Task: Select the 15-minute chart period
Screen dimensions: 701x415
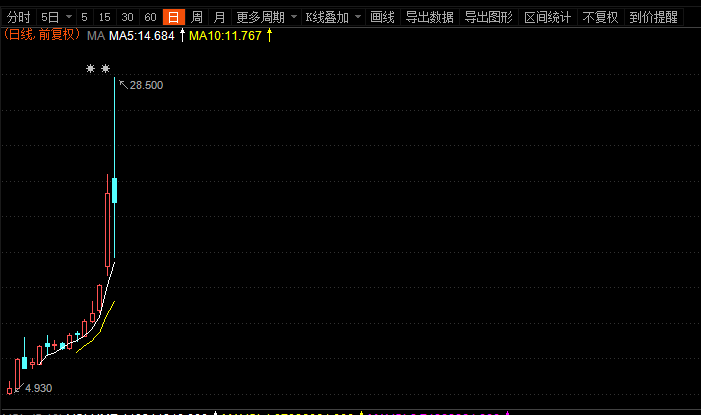Action: pyautogui.click(x=105, y=17)
